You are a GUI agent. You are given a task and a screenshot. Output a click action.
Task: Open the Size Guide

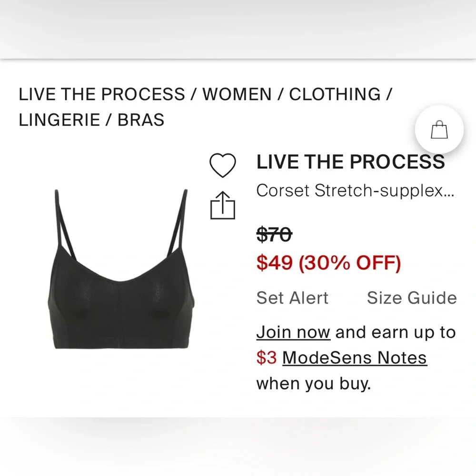tap(412, 297)
